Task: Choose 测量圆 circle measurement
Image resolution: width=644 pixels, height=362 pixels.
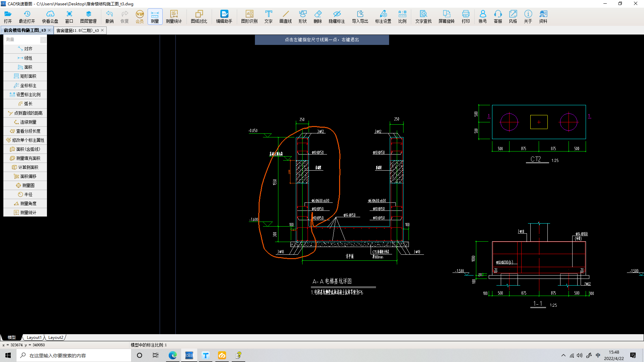Action: (25, 185)
